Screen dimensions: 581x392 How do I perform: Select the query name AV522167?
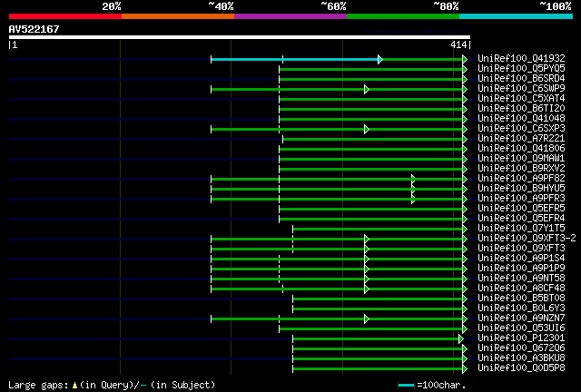[34, 29]
